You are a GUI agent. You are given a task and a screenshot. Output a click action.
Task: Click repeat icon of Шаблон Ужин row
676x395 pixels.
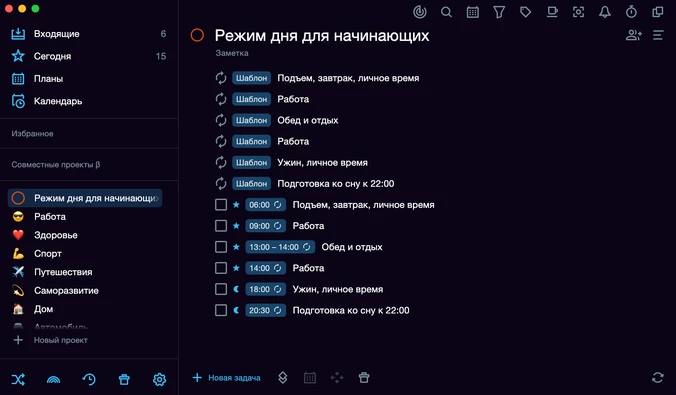click(221, 163)
